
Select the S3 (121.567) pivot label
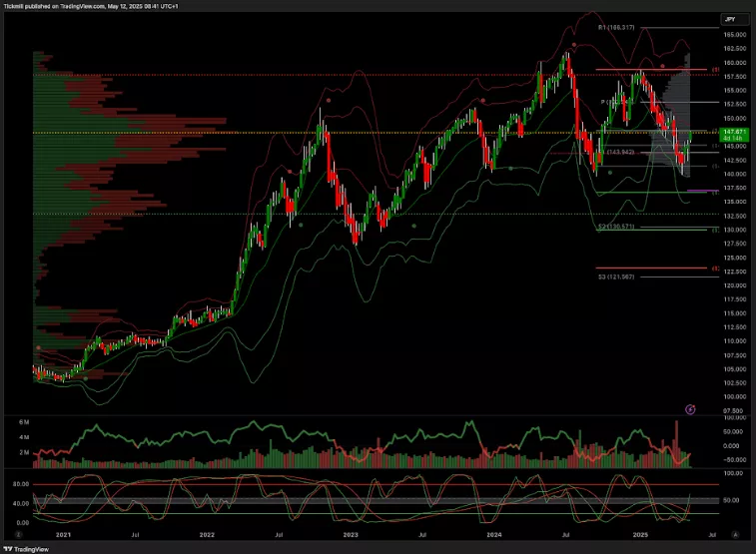pyautogui.click(x=615, y=277)
